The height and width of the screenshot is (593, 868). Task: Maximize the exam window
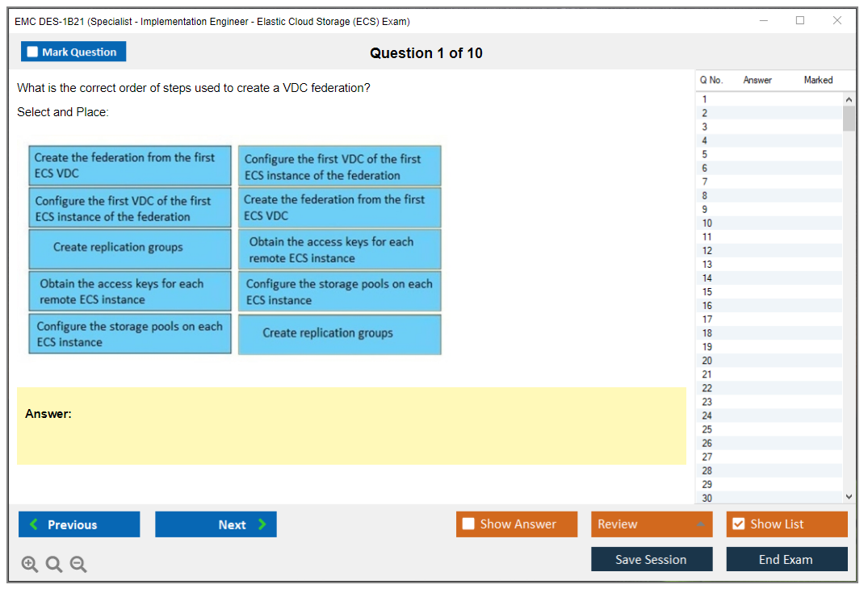[x=800, y=21]
